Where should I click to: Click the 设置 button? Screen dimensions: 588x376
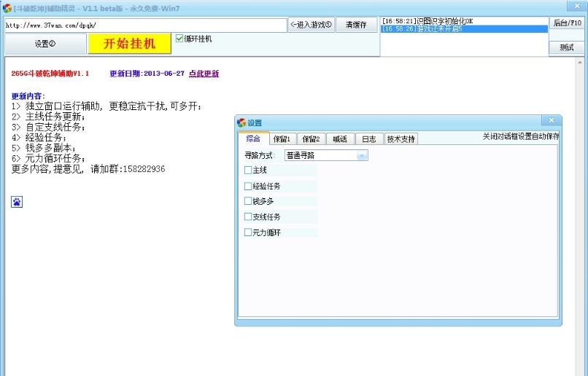point(45,44)
